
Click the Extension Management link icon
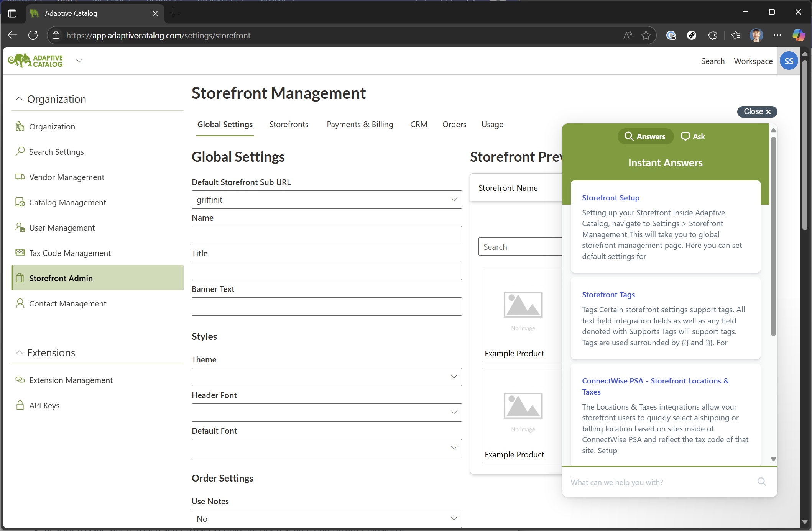pos(20,380)
